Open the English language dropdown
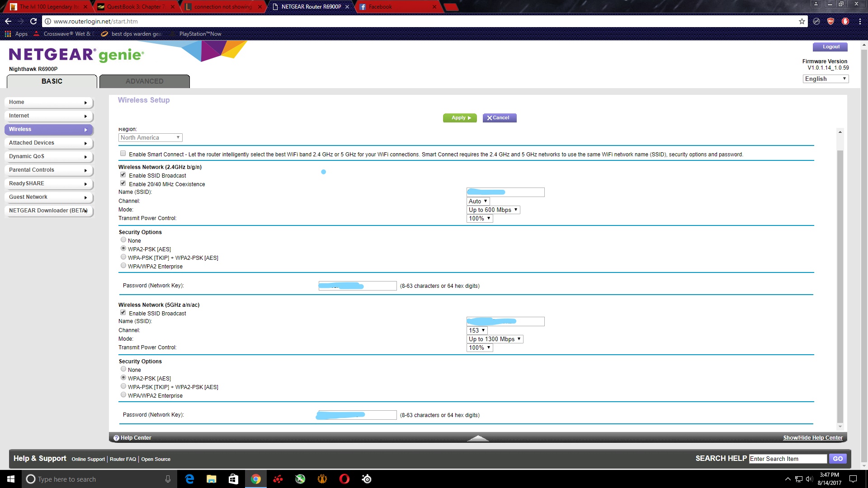868x488 pixels. pyautogui.click(x=826, y=79)
